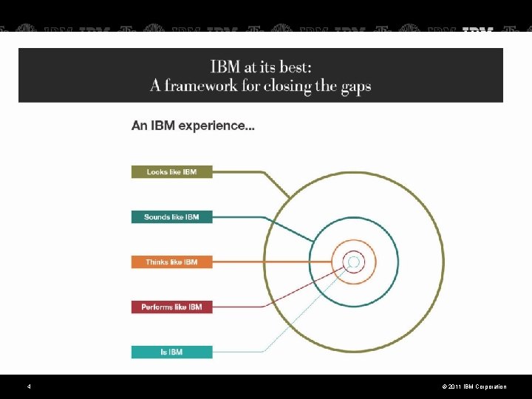Click the thin blue connector line from 'Is IBM'
532x399 pixels.
(237, 352)
